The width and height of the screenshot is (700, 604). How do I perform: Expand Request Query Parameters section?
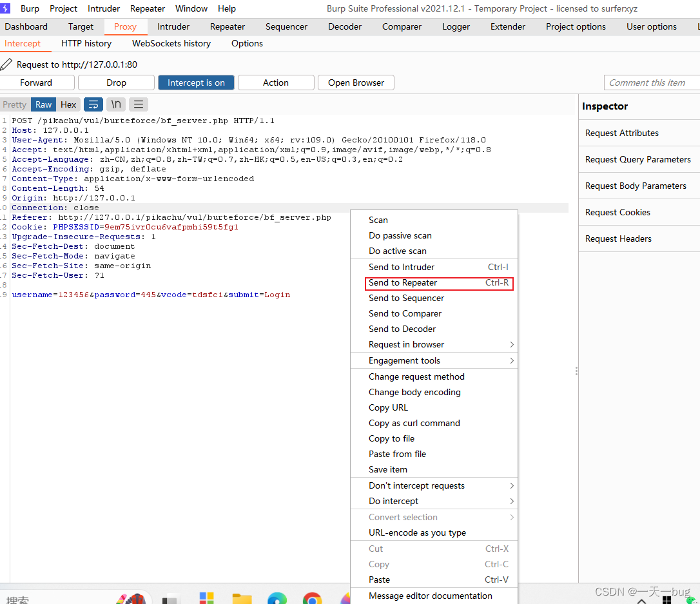(x=639, y=159)
